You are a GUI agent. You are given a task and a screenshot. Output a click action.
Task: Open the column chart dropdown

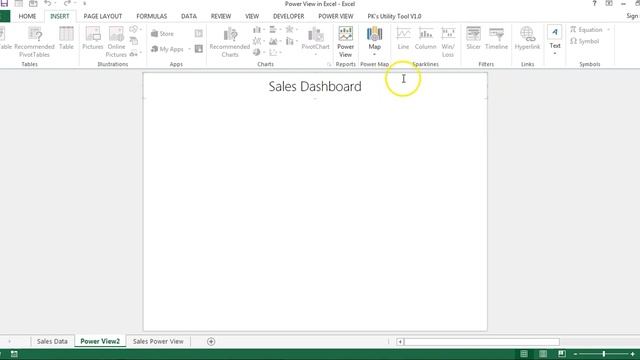pyautogui.click(x=259, y=30)
